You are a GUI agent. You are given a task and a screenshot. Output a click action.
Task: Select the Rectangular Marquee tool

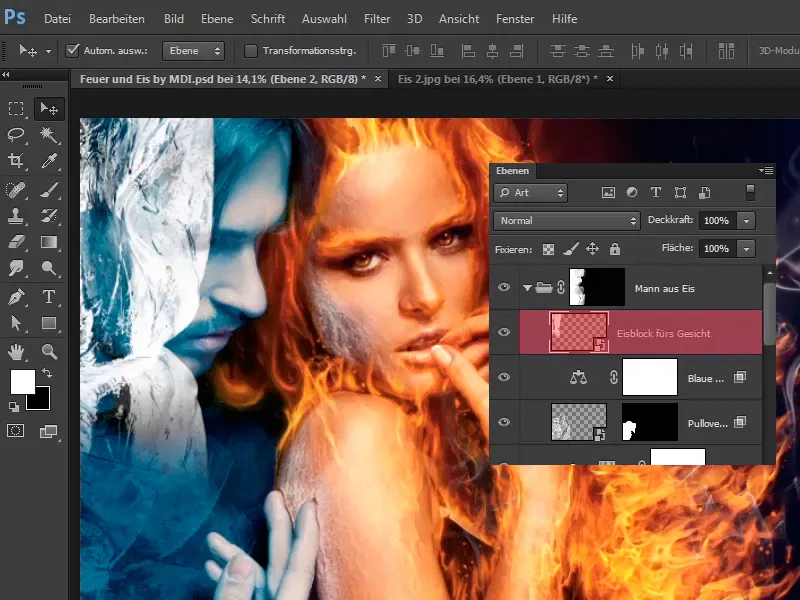point(16,108)
